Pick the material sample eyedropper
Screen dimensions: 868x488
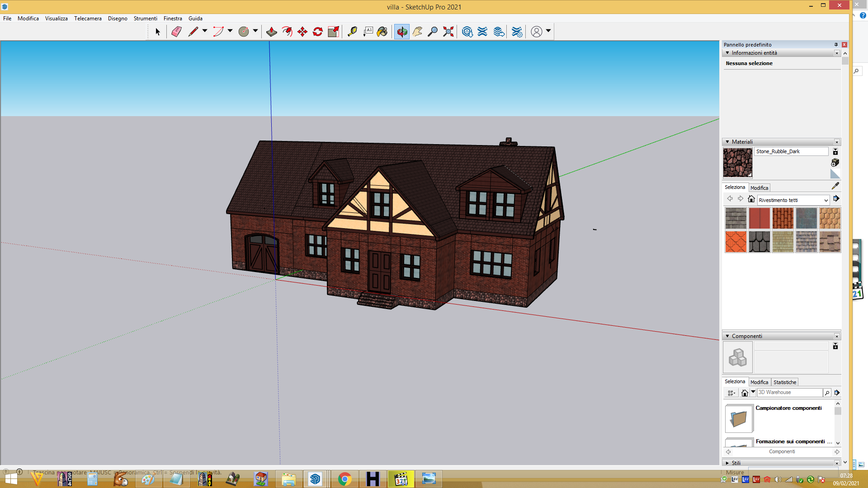coord(835,186)
